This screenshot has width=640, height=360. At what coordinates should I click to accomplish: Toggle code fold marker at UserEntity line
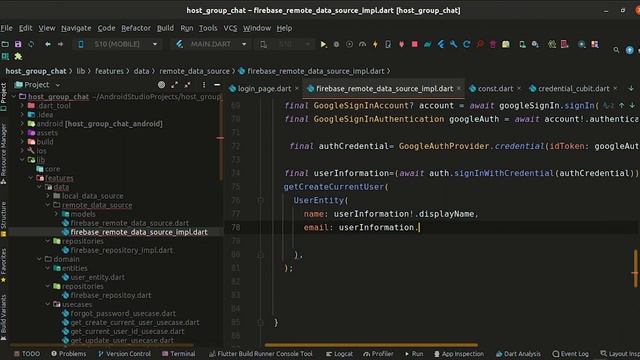260,200
